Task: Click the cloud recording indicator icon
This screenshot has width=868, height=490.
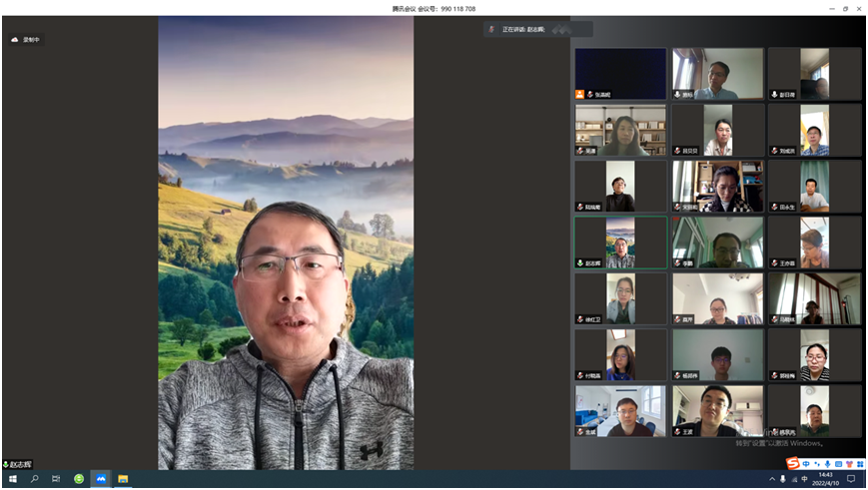Action: coord(15,40)
